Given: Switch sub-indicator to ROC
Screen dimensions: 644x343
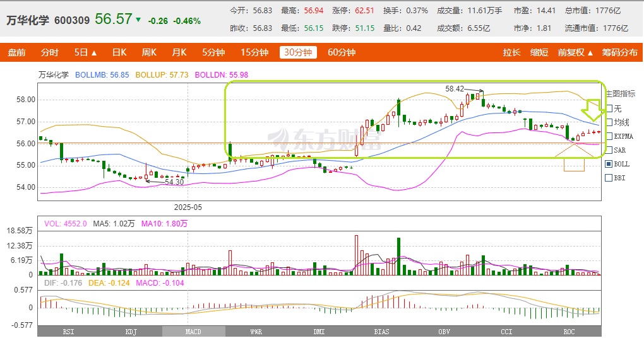Looking at the screenshot, I should coord(569,332).
